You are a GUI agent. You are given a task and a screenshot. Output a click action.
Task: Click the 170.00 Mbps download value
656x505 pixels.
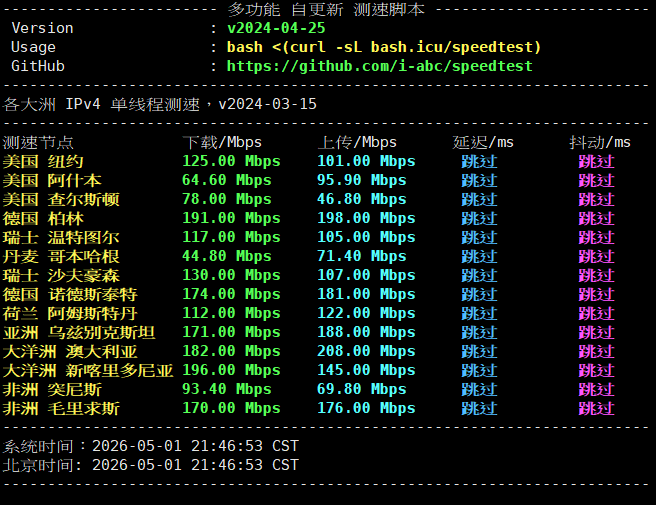click(x=231, y=408)
